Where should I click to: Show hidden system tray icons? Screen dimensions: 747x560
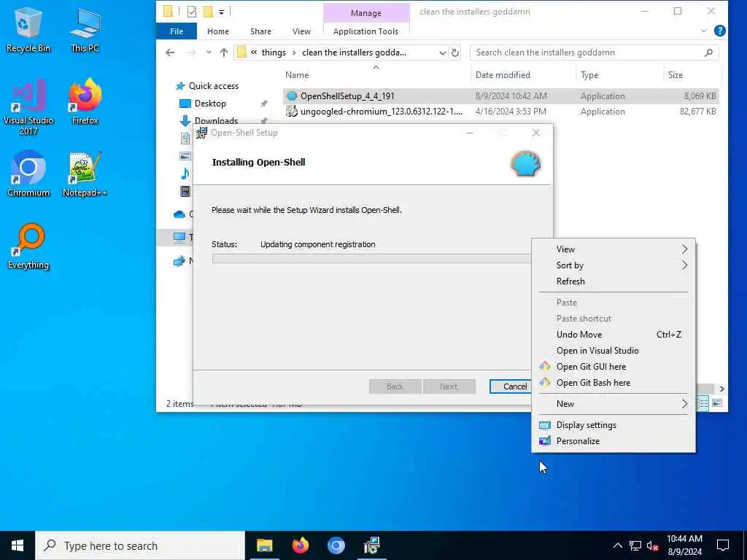(617, 545)
